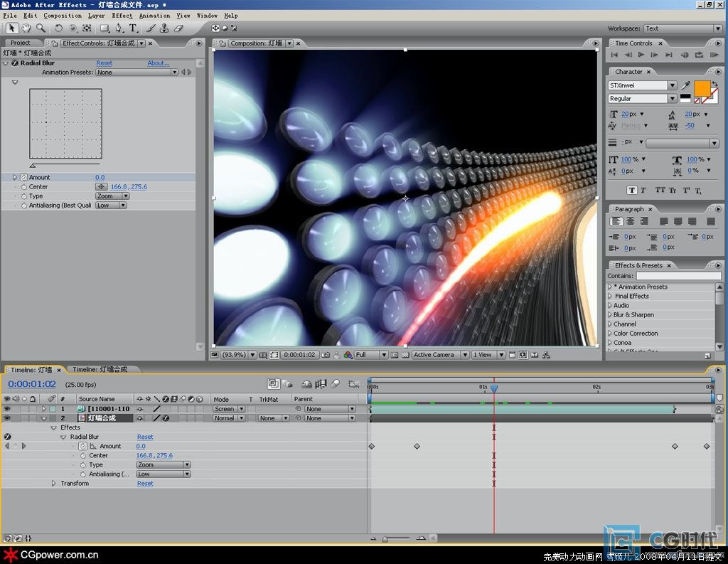Expand the Transform properties group

pos(54,484)
